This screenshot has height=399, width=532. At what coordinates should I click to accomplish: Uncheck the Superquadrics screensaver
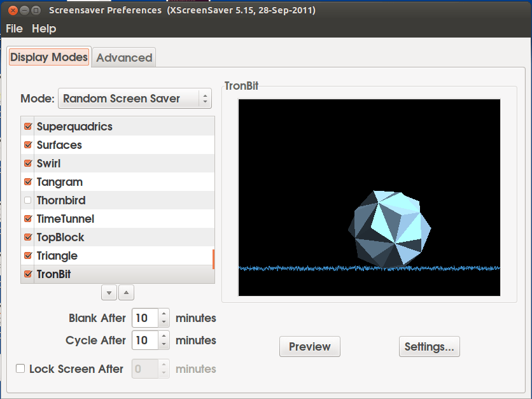point(27,127)
